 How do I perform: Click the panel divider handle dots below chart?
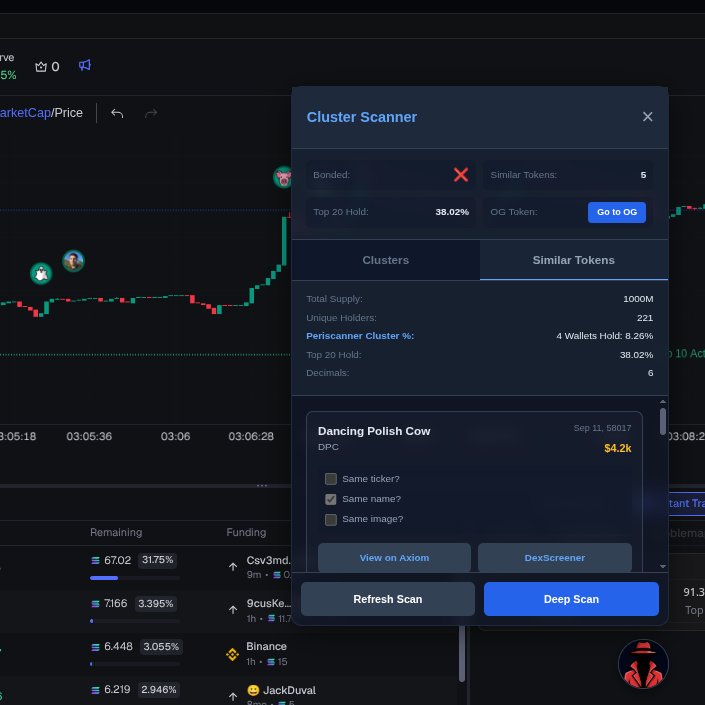262,486
